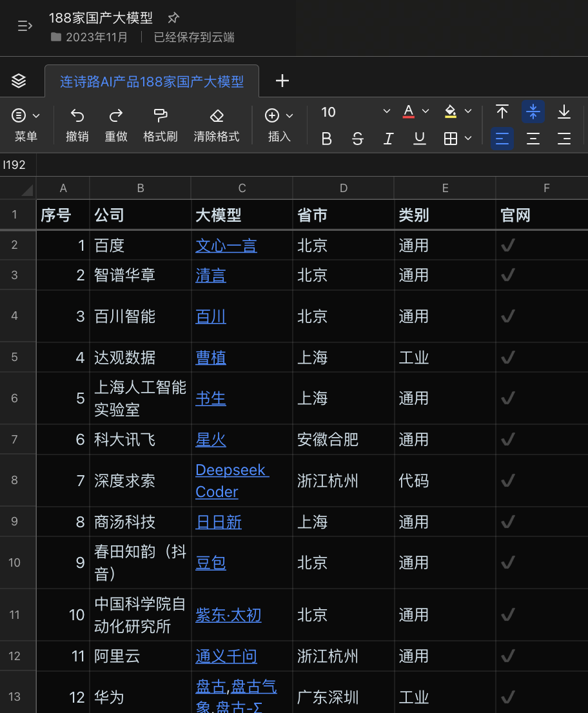
Task: Select the 已经保存到云端 save status
Action: 194,37
